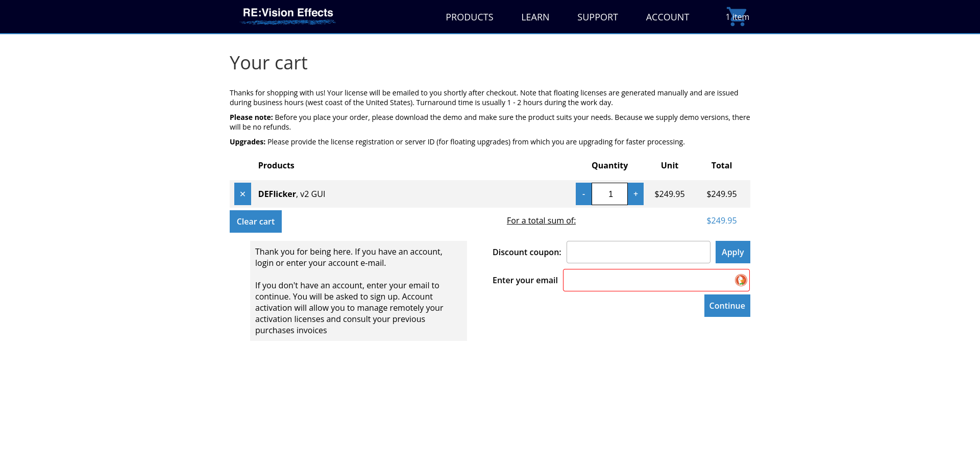
Task: Go to RE:Vision Effects logo homepage
Action: pyautogui.click(x=288, y=15)
